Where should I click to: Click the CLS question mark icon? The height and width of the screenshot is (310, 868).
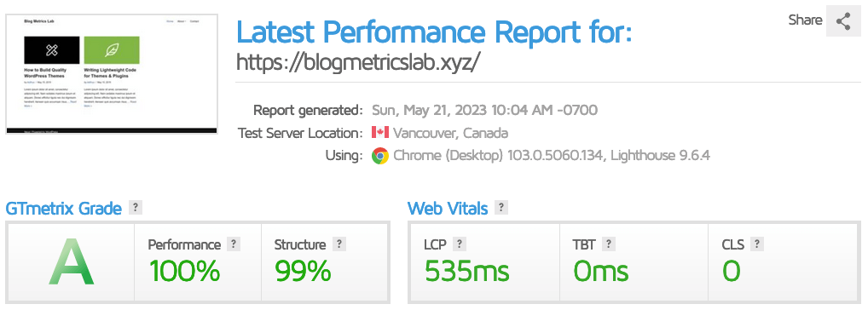pos(757,244)
